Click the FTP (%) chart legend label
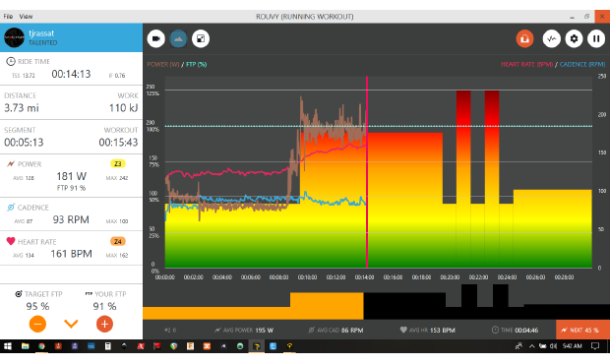Image resolution: width=610 pixels, height=364 pixels. 196,65
